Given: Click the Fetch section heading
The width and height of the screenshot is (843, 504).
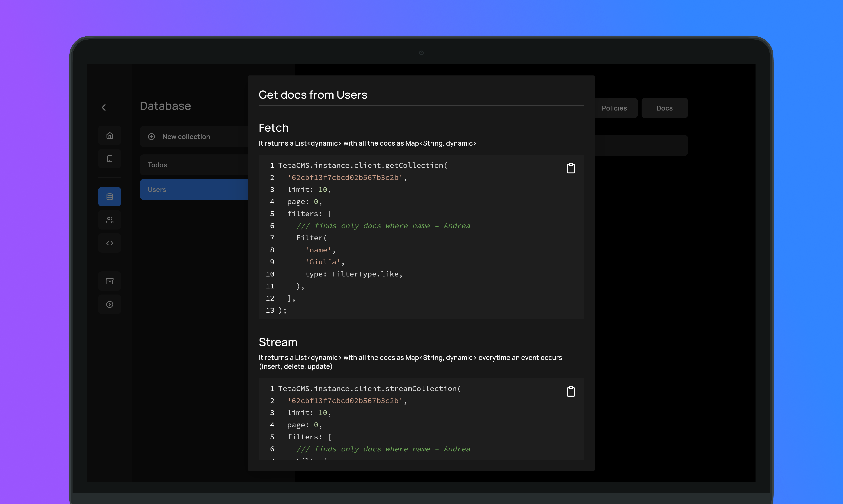Looking at the screenshot, I should click(274, 128).
